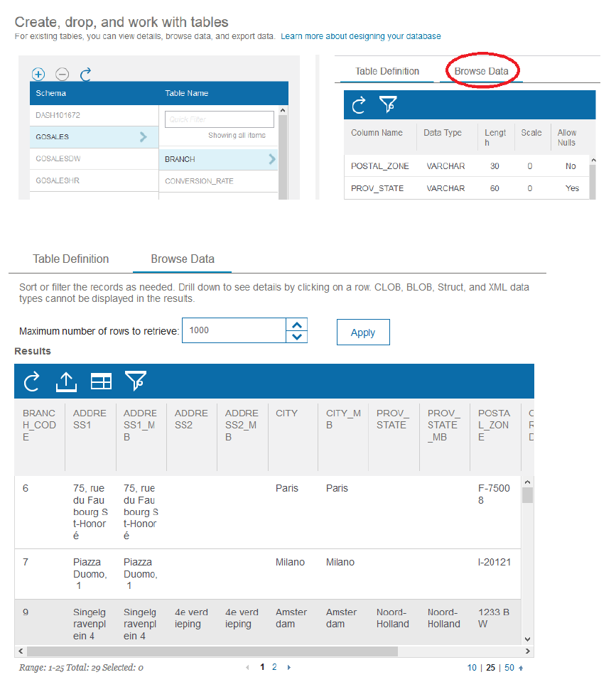
Task: Export the results with the upload icon
Action: tap(66, 381)
